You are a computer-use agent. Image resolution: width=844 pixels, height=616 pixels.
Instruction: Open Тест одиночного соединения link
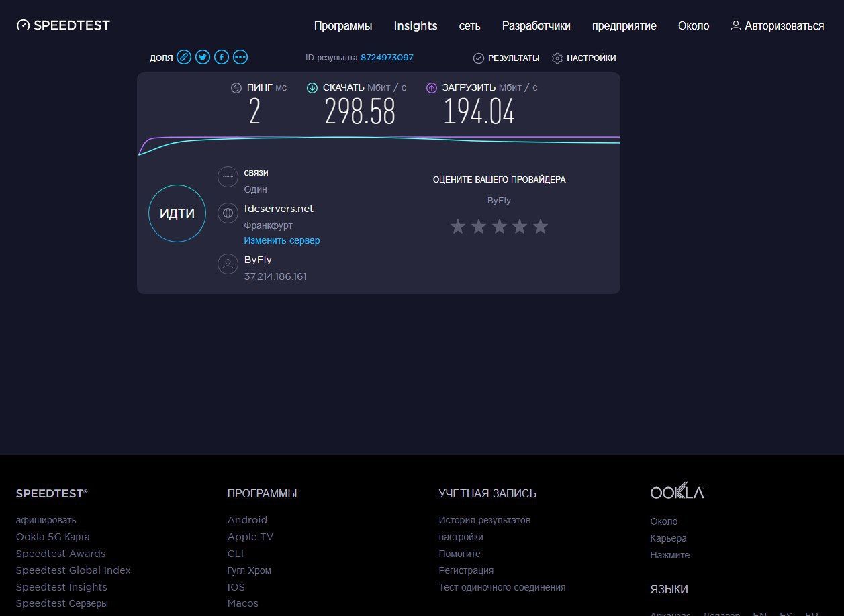click(x=502, y=587)
